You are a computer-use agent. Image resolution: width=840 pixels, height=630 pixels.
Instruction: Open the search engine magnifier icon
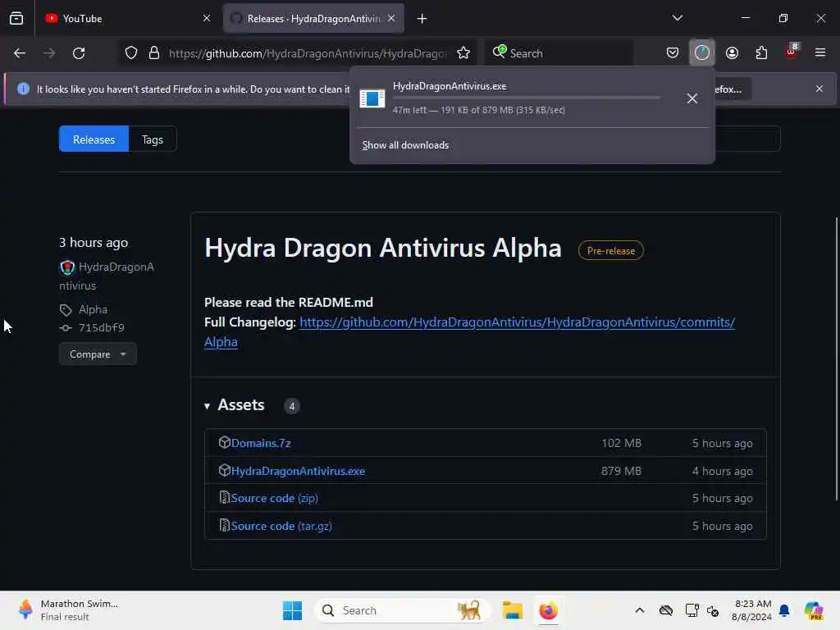point(500,52)
